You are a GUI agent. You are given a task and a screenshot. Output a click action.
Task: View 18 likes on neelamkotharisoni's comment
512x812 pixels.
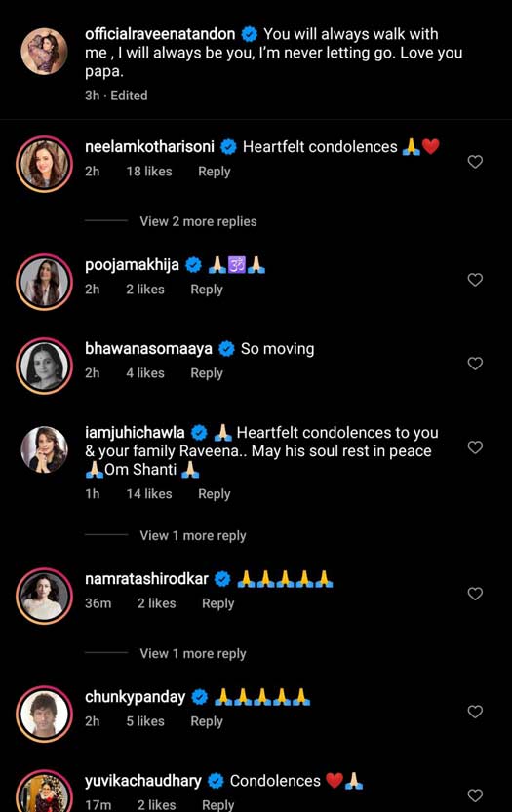(x=149, y=172)
